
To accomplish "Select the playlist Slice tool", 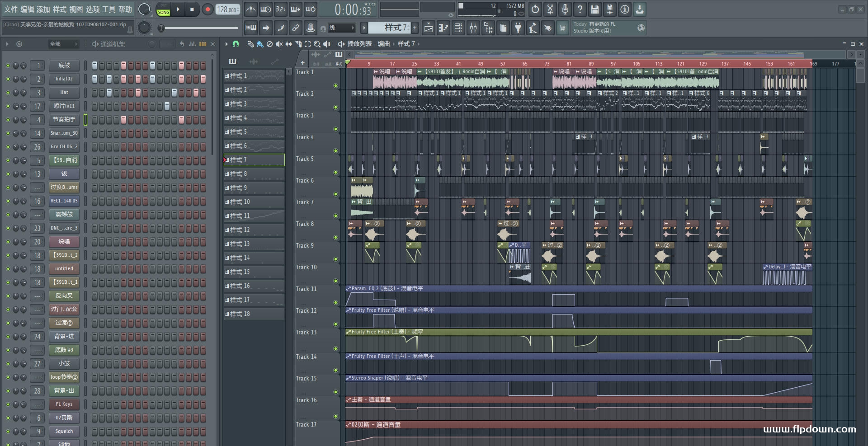I will 298,44.
